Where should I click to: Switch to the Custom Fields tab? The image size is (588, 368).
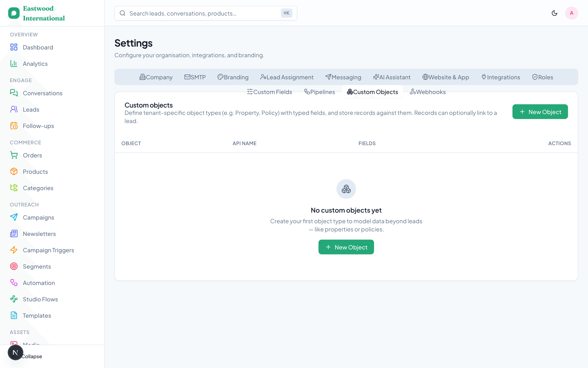269,92
